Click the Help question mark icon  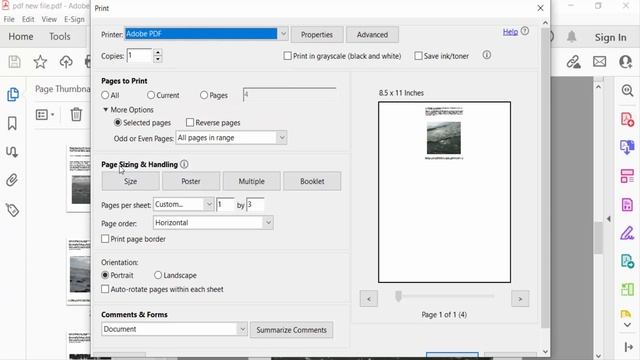coord(525,31)
